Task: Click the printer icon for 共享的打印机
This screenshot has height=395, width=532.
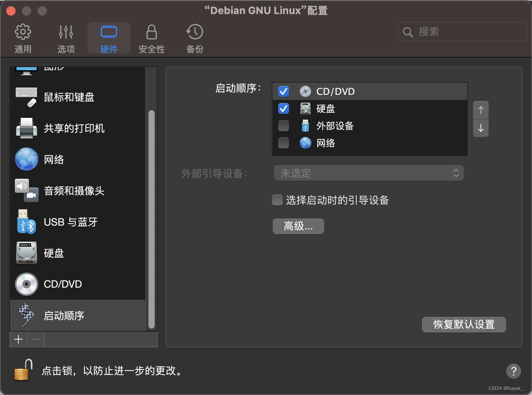Action: (27, 128)
